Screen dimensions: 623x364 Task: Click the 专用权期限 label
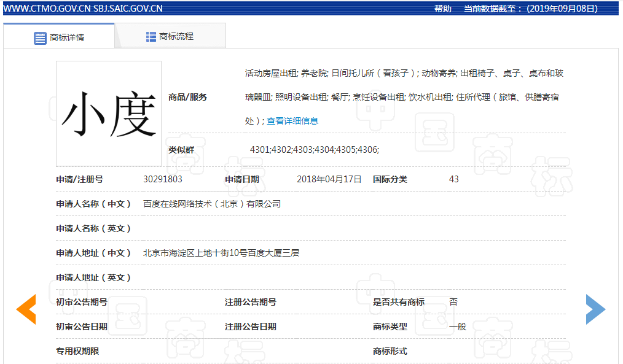tap(77, 351)
